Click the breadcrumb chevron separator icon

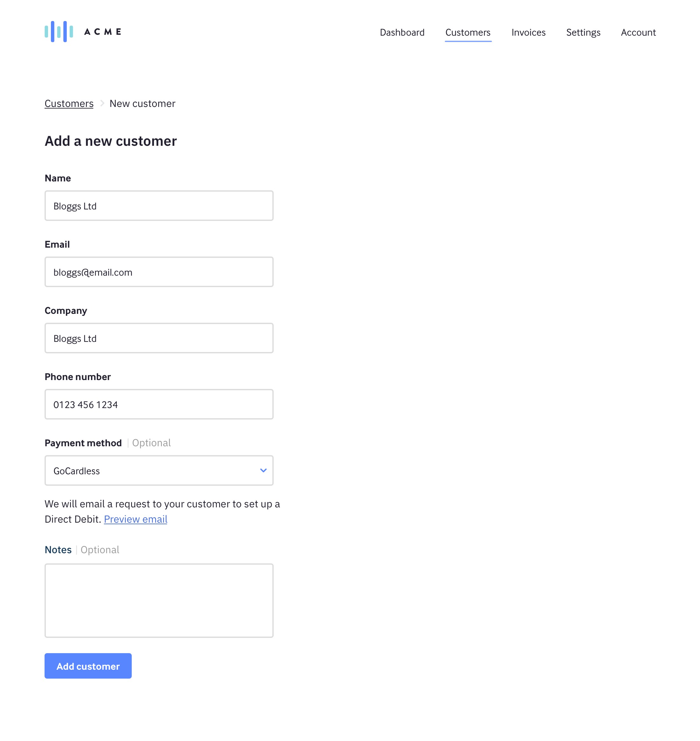pos(102,103)
